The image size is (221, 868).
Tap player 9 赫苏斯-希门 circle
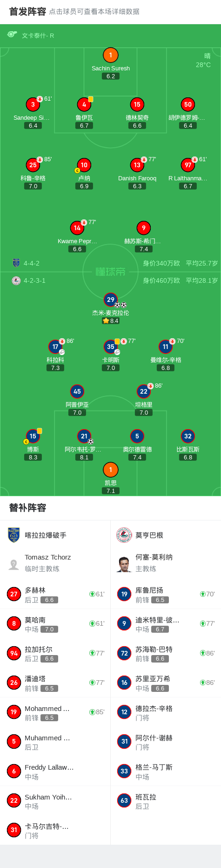pos(144,228)
